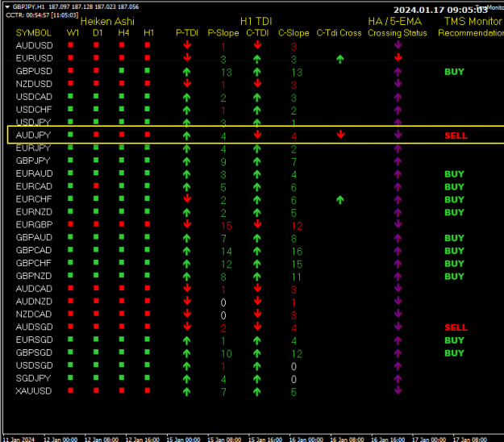Screen dimensions: 504x442
Task: Click the green H4 Heiken Ashi square for GBPUSD
Action: pyautogui.click(x=122, y=70)
